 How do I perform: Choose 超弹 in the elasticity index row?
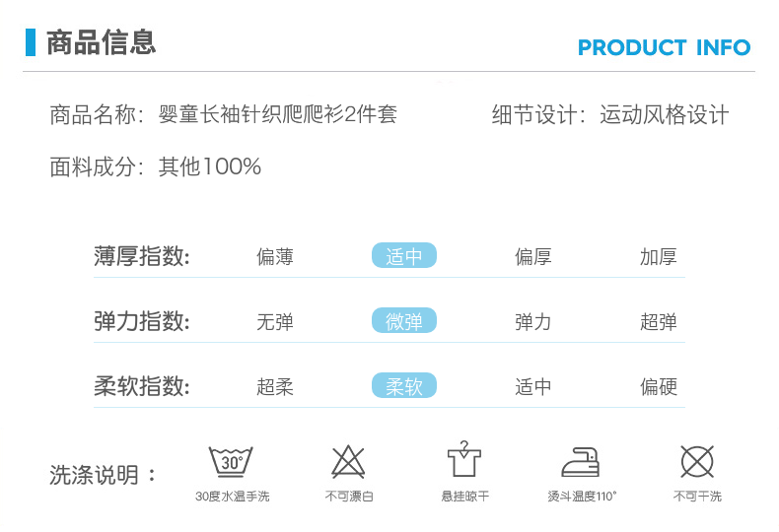tap(659, 322)
